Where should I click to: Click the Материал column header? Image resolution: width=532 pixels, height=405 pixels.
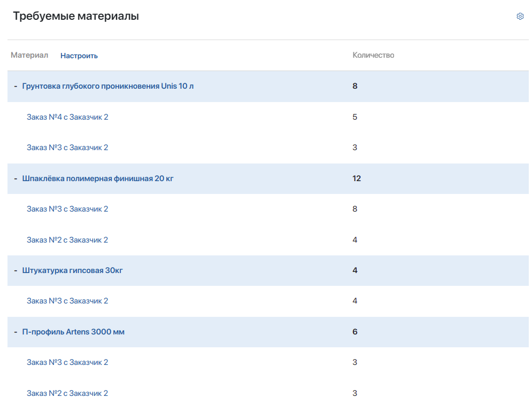29,56
